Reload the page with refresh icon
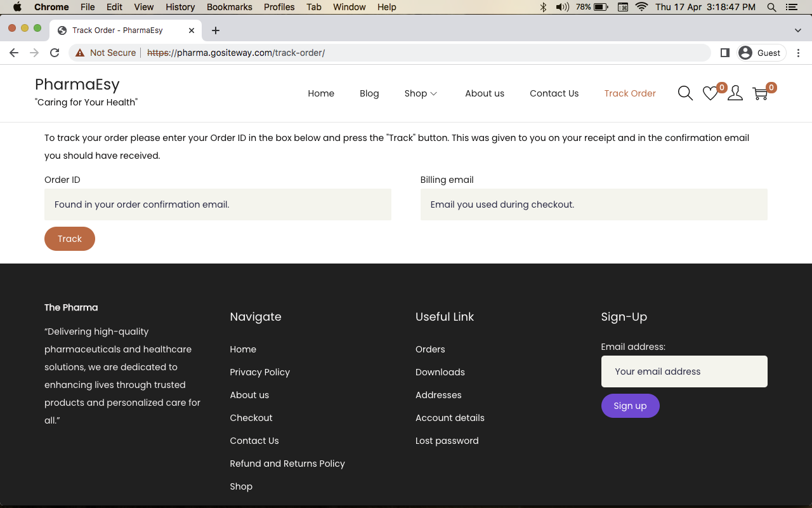 (55, 53)
